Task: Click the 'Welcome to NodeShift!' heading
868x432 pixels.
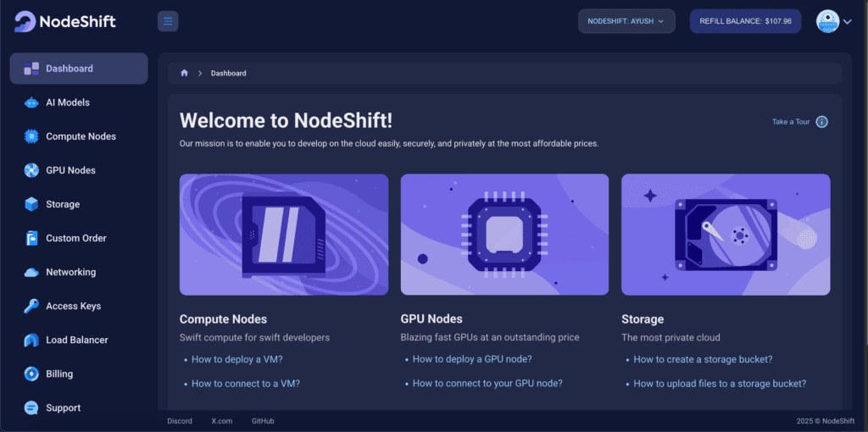Action: tap(287, 120)
